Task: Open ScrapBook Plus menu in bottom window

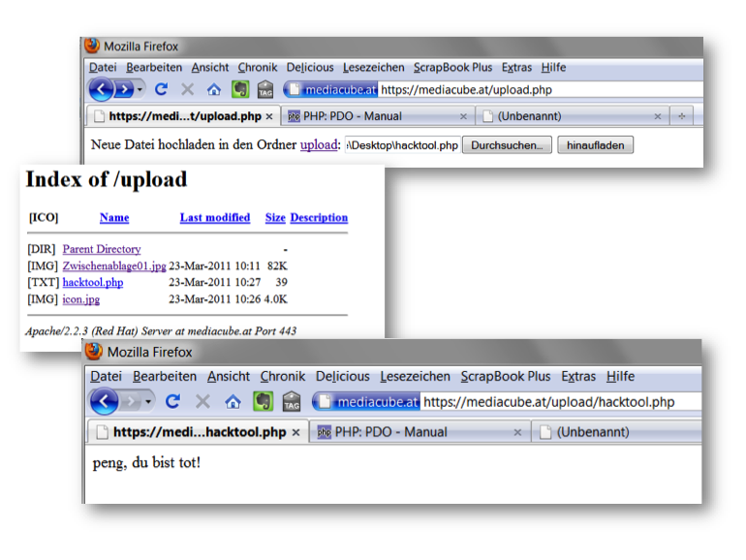Action: (506, 376)
